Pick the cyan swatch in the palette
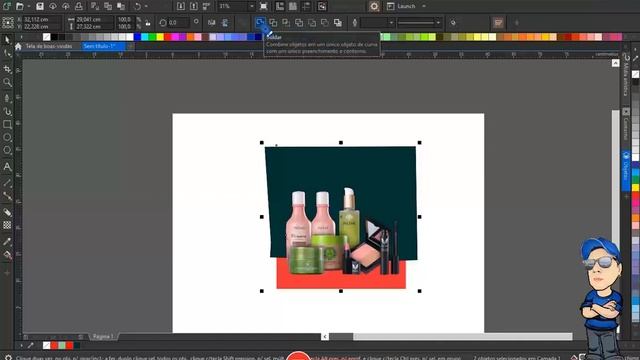640x360 pixels. pos(144,37)
